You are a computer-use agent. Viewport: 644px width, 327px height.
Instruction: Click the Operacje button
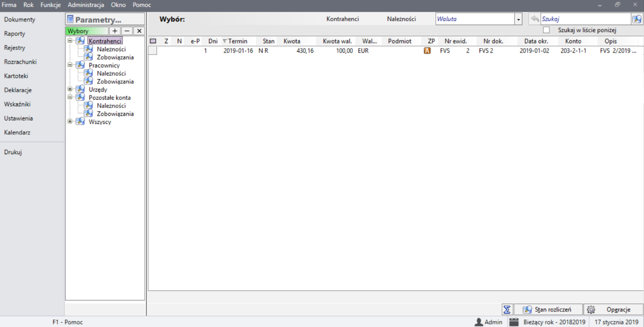[614, 310]
